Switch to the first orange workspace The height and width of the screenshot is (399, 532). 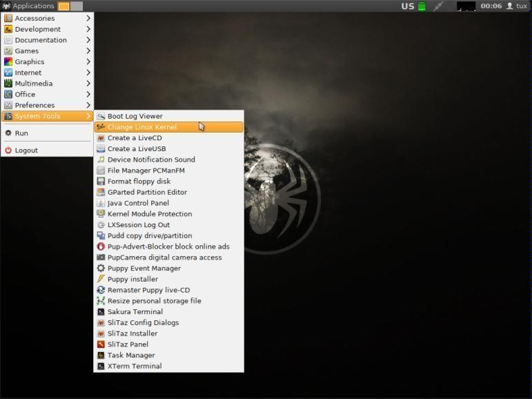63,6
